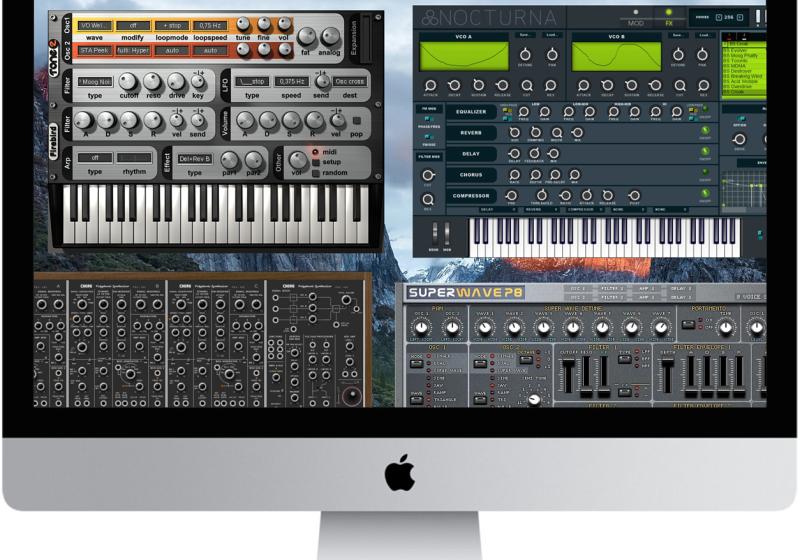
Task: Open the Effect type dropdown showing Del+Rev B
Action: [194, 158]
